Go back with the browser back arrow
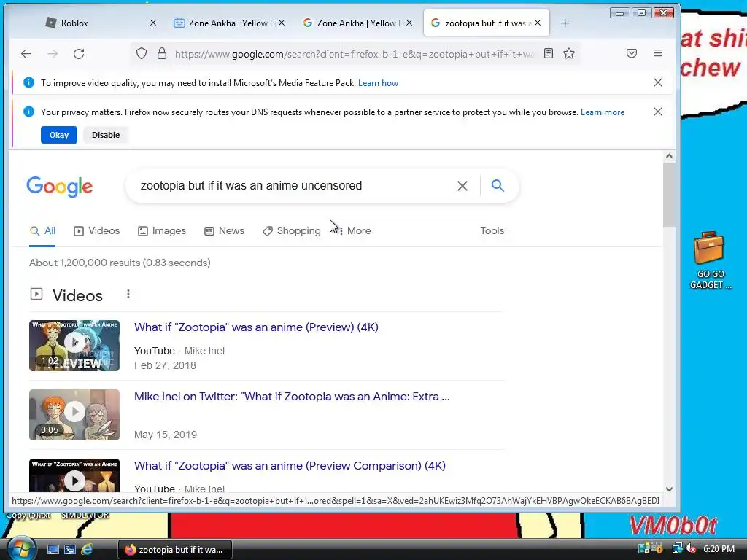747x560 pixels. tap(26, 54)
